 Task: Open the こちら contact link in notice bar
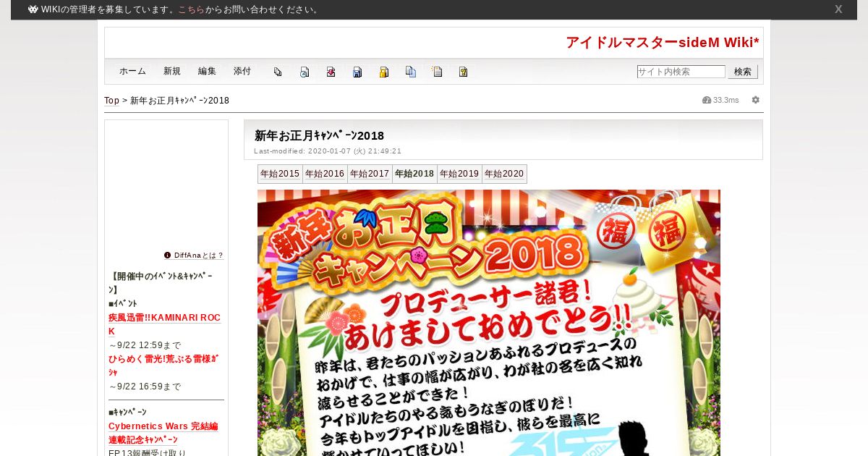click(x=191, y=9)
